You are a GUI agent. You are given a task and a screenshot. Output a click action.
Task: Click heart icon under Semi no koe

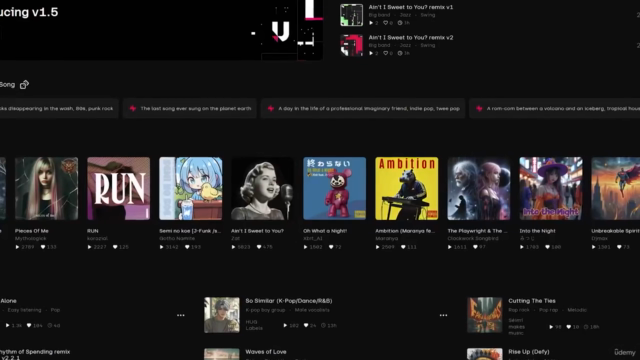coord(187,247)
